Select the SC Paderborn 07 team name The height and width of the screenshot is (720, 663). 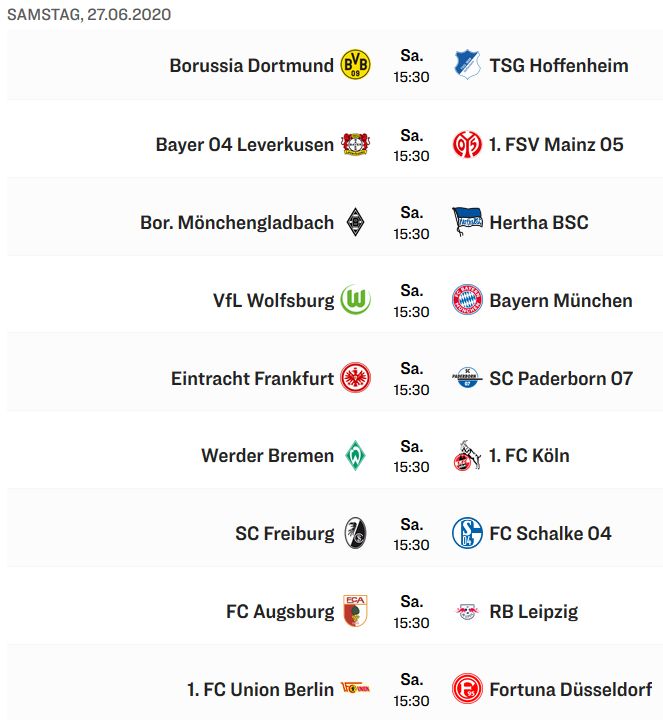click(560, 378)
